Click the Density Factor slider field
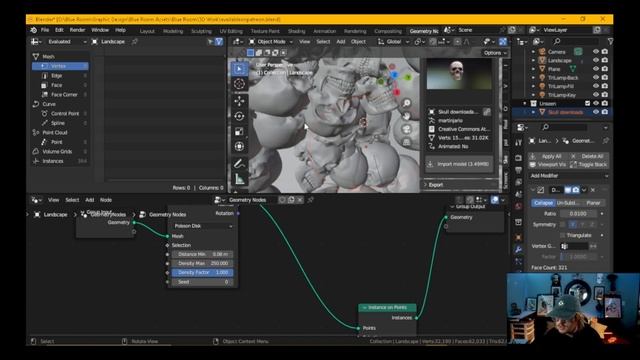 202,272
